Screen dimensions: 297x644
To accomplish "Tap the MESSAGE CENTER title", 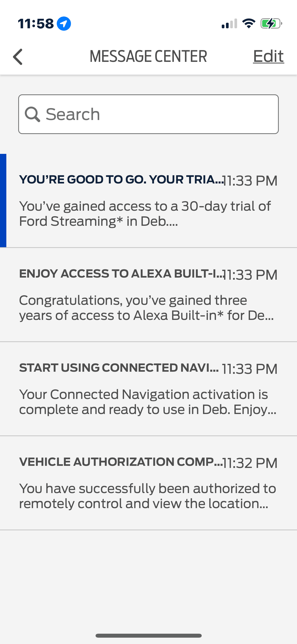I will (x=148, y=56).
